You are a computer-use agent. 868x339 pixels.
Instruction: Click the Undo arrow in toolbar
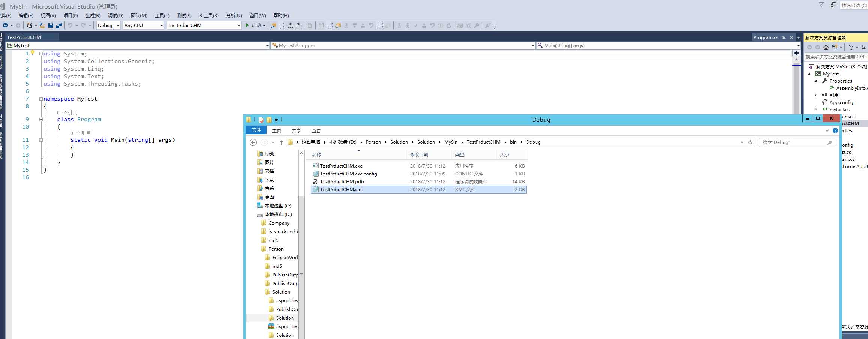(70, 25)
